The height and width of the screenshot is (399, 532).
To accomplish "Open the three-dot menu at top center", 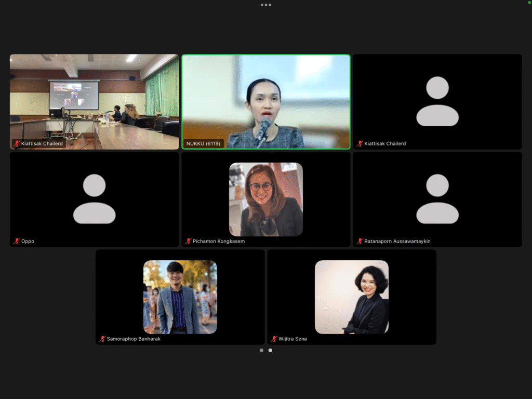I will tap(266, 5).
